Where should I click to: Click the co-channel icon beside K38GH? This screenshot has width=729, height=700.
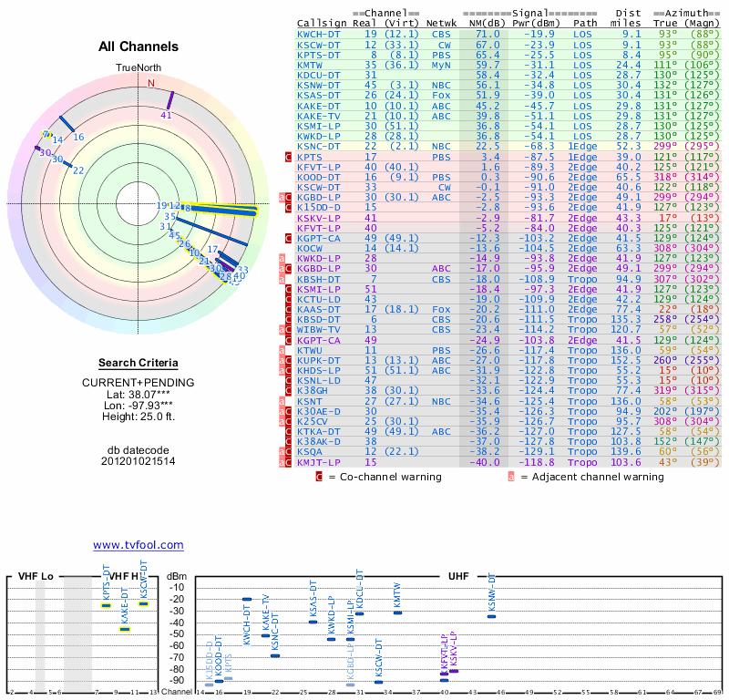pos(288,391)
